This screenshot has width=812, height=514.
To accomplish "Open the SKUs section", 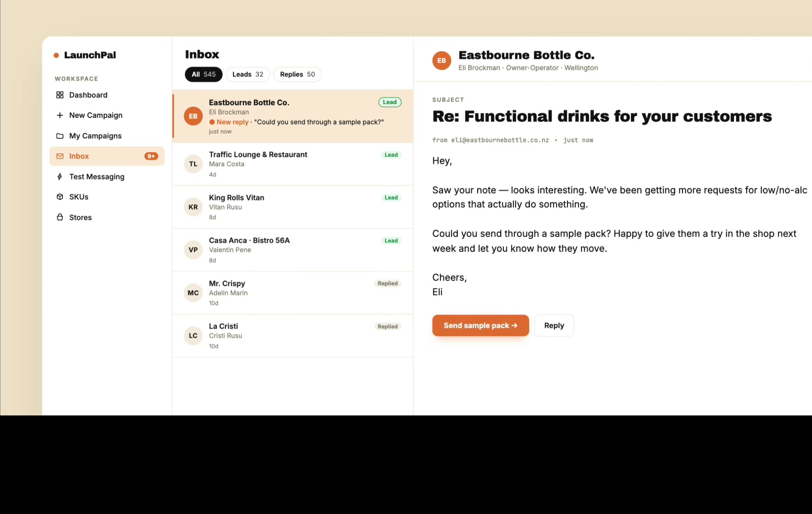I will point(107,197).
